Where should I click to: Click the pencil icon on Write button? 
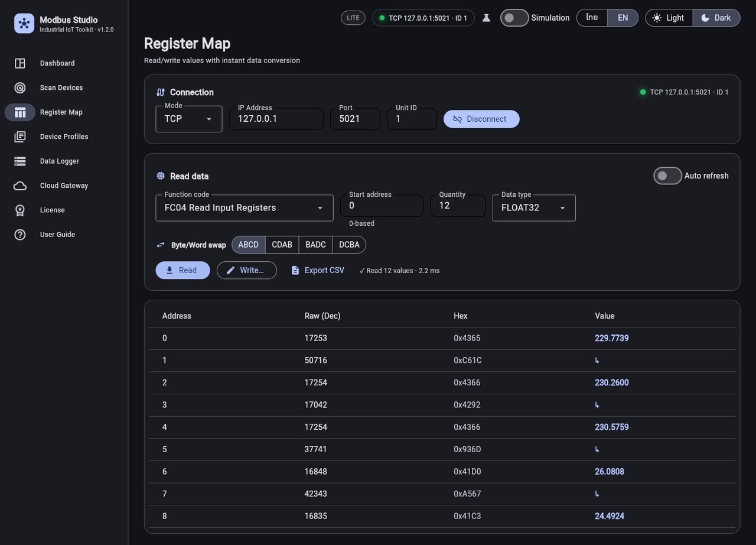pyautogui.click(x=230, y=270)
